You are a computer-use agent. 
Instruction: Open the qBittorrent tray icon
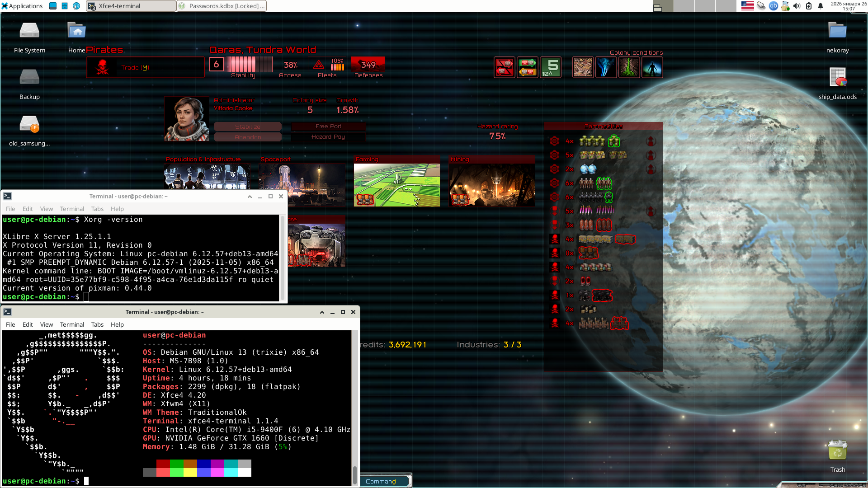(774, 6)
